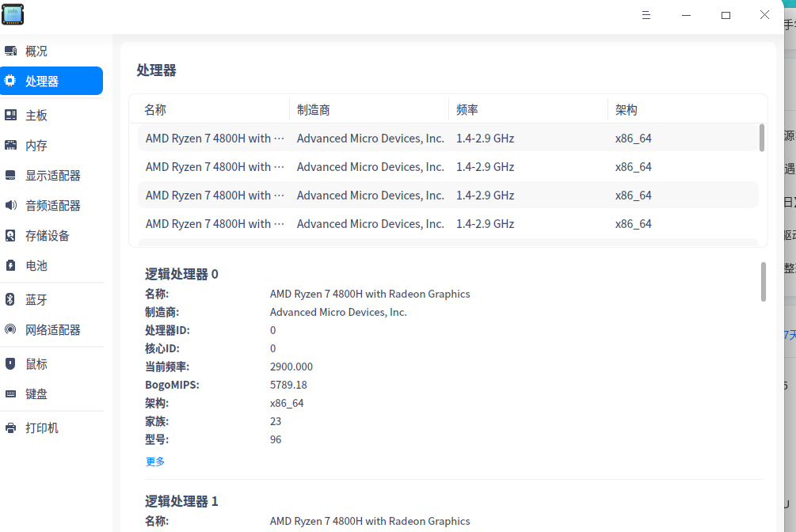This screenshot has height=532, width=796.
Task: Switch to the 主板 section
Action: tap(51, 116)
